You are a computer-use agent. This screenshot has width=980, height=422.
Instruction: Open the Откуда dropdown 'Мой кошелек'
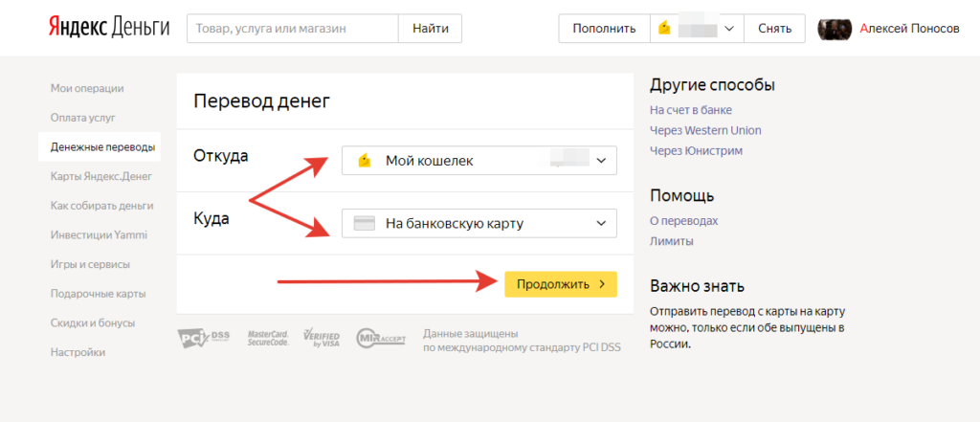point(479,161)
